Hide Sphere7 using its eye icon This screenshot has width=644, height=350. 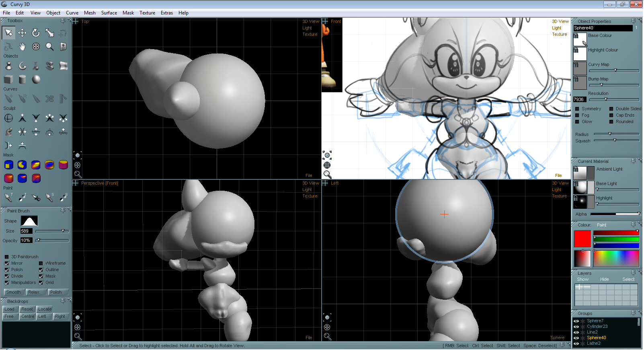tap(576, 321)
